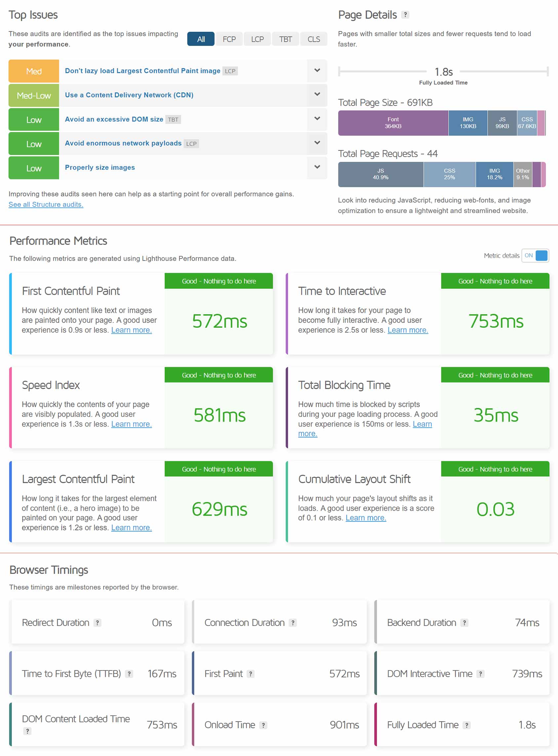Screen dimensions: 558x756
Task: Open DOM Interactive Time help icon
Action: coord(480,674)
